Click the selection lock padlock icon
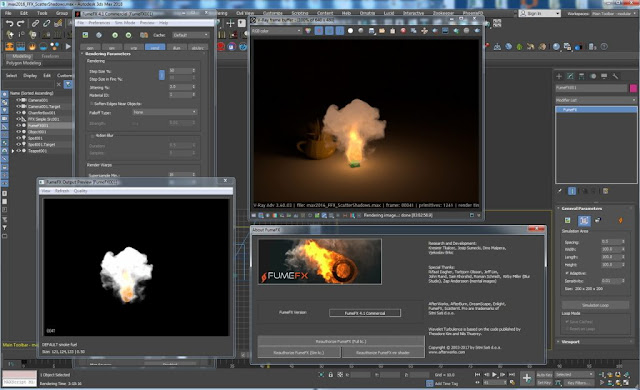Image resolution: width=640 pixels, height=390 pixels. point(330,374)
